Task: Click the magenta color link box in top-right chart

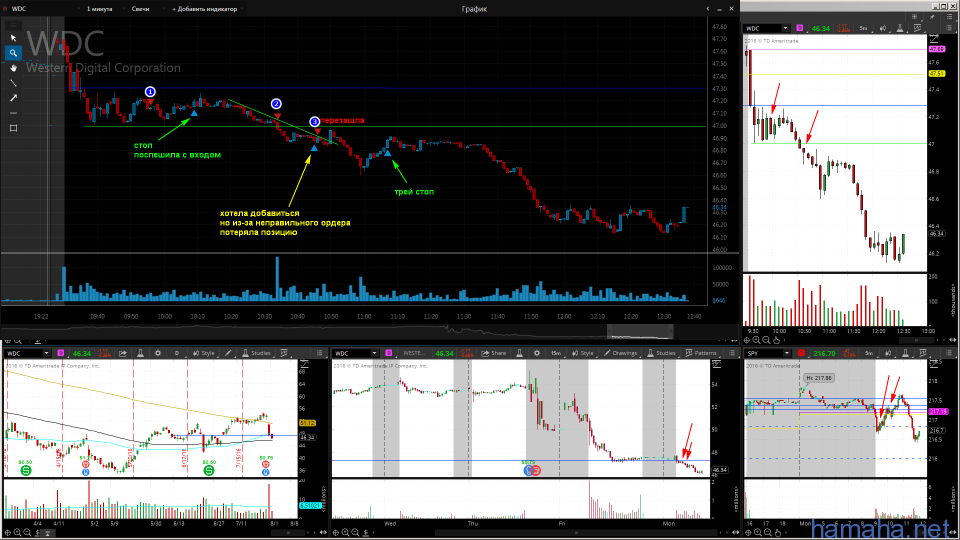Action: [x=801, y=28]
